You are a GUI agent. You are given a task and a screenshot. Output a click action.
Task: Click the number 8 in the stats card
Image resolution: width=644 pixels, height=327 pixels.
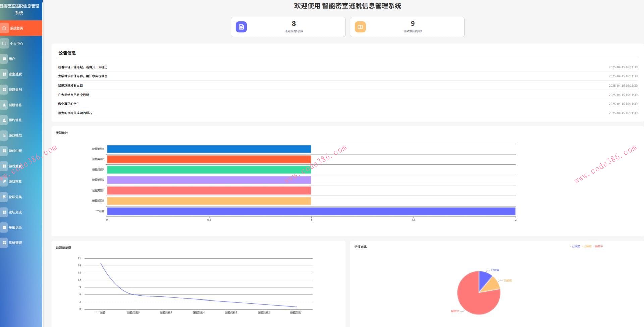coord(294,24)
